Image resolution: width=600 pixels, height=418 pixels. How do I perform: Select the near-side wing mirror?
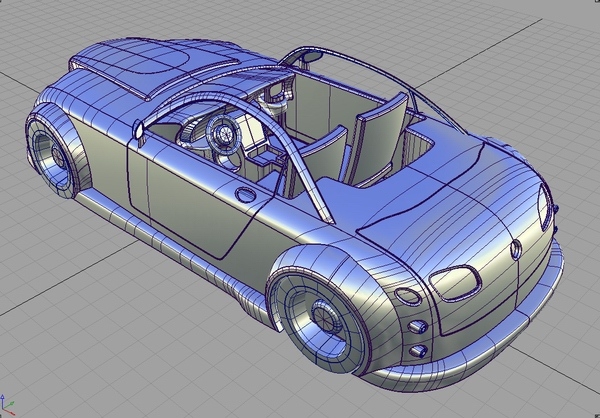138,130
